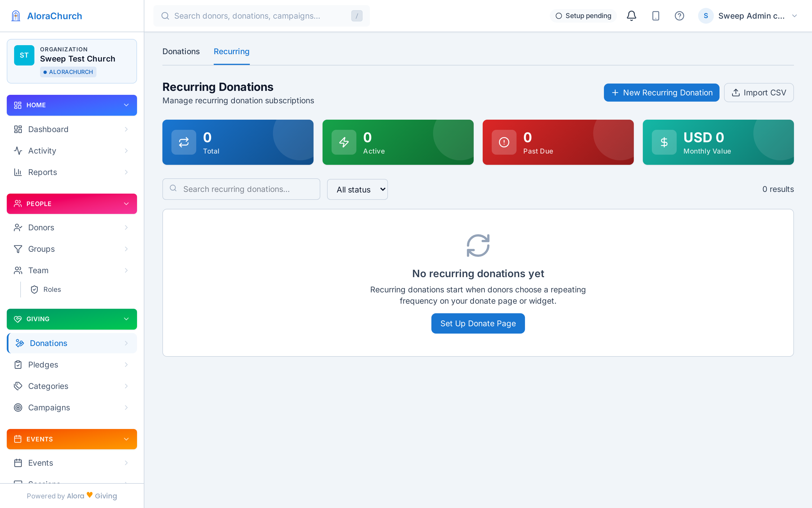Open Events in the sidebar
812x508 pixels.
[x=72, y=463]
